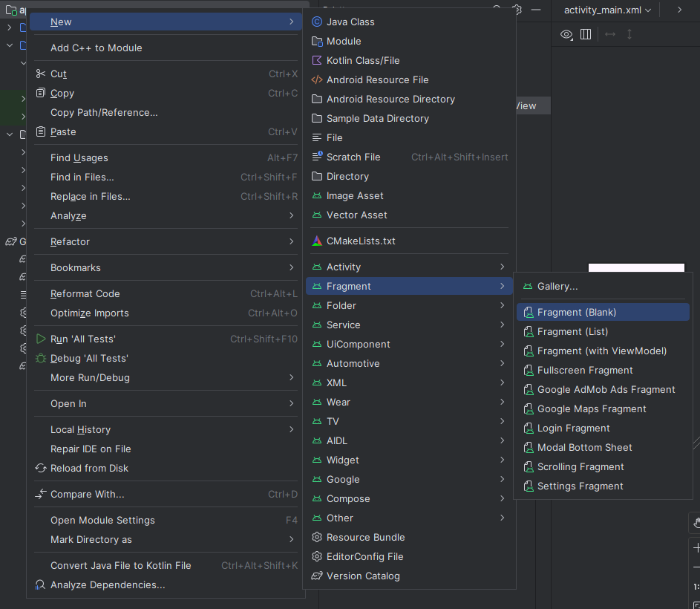
Task: Create a new Directory
Action: [408, 177]
